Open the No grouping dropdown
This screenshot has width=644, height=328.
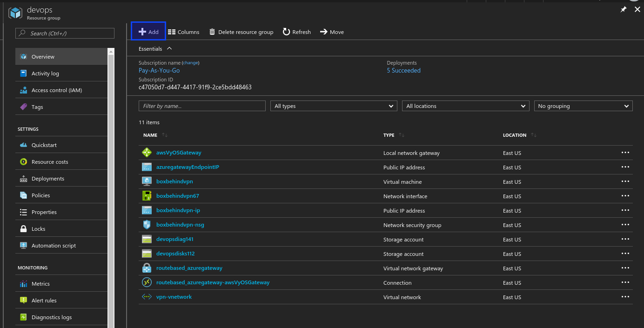tap(584, 106)
